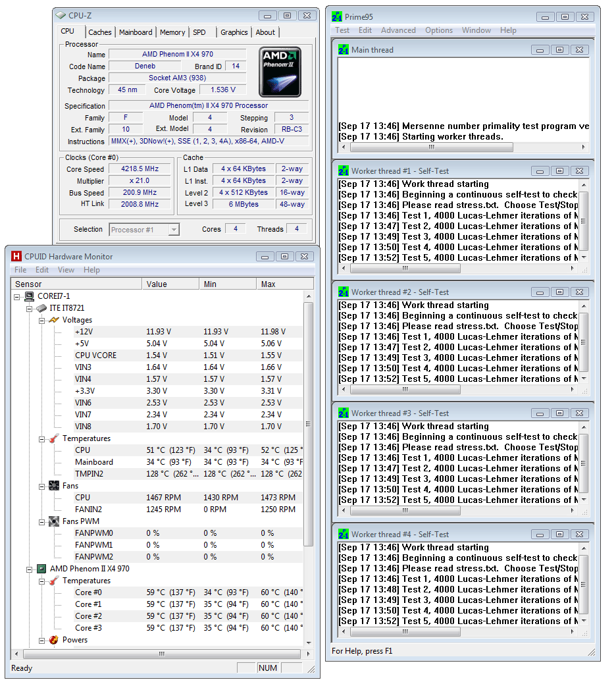Click the Worker thread #3 window icon

pyautogui.click(x=344, y=413)
